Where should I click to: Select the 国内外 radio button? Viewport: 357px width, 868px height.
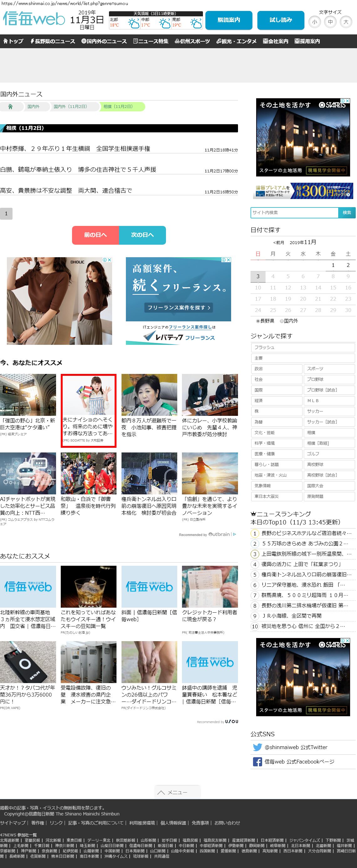click(282, 321)
